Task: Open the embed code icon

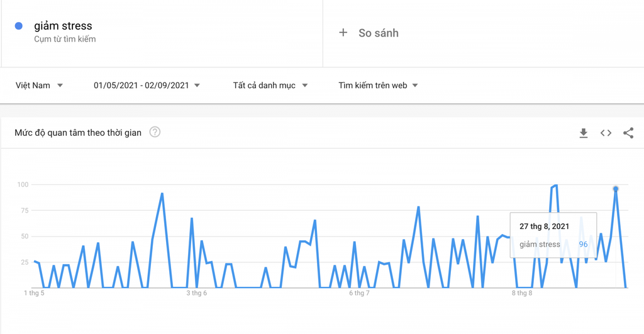Action: [x=606, y=133]
